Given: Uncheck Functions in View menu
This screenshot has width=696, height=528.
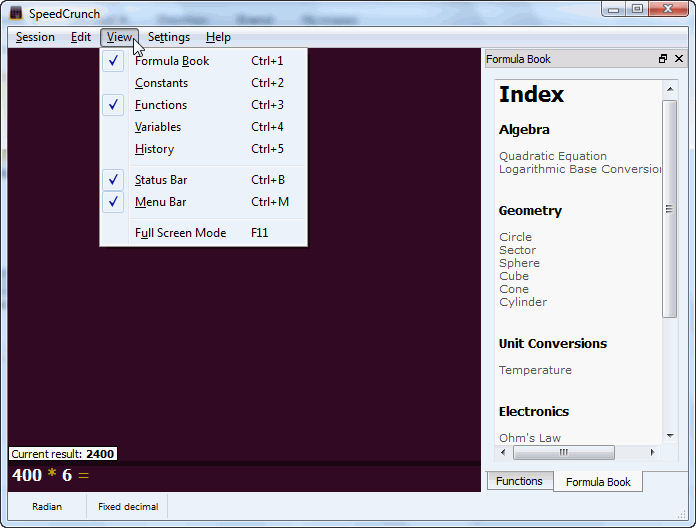Looking at the screenshot, I should [203, 105].
